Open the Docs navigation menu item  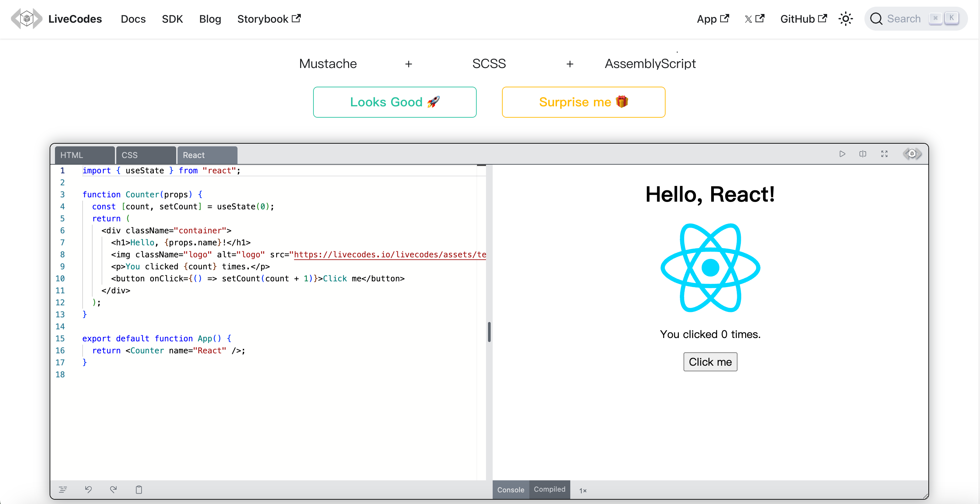pos(133,19)
